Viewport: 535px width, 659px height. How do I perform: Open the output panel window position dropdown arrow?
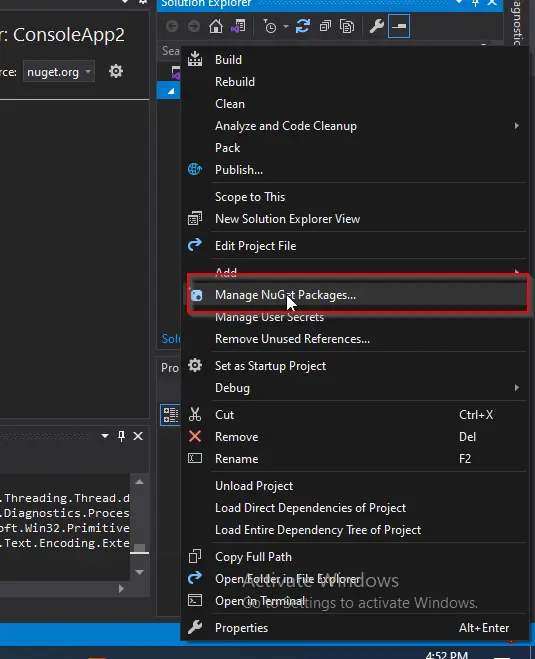pyautogui.click(x=105, y=436)
